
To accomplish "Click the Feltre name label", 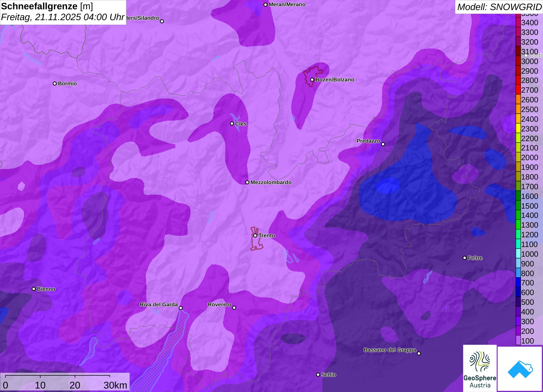I will (475, 258).
